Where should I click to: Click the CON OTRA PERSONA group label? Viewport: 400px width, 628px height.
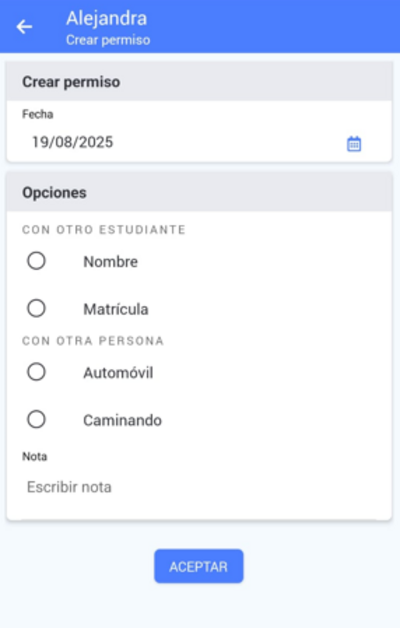tap(93, 341)
